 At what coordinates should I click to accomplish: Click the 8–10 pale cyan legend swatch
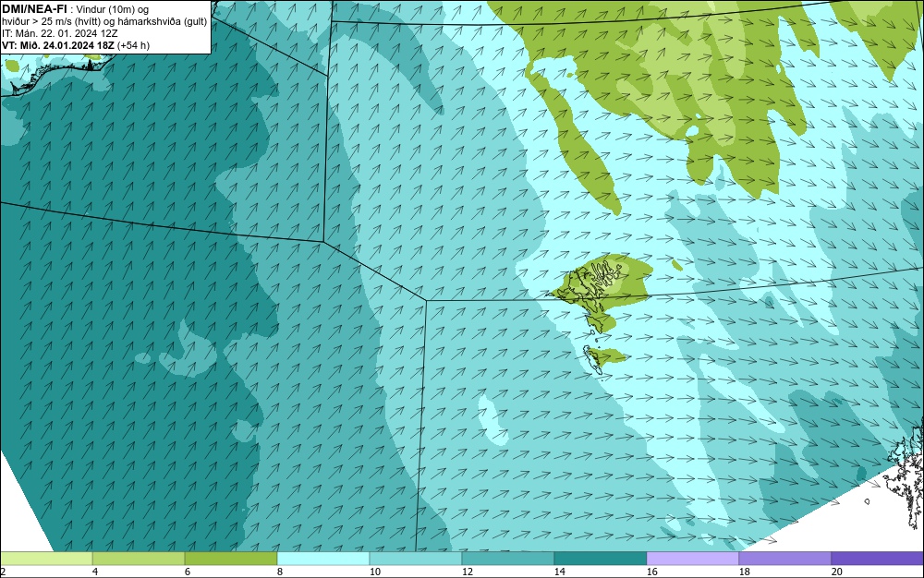tap(322, 558)
